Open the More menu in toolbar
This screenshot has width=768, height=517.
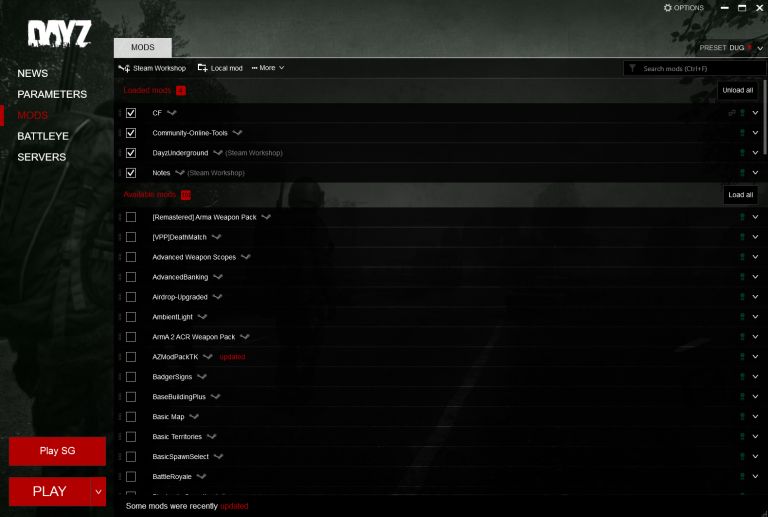tap(268, 68)
